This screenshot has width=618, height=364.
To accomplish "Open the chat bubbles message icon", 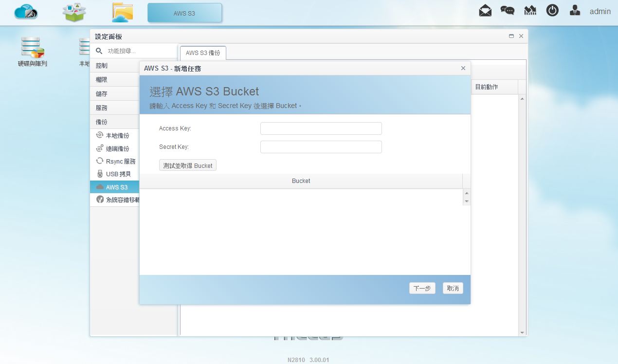I will click(508, 11).
